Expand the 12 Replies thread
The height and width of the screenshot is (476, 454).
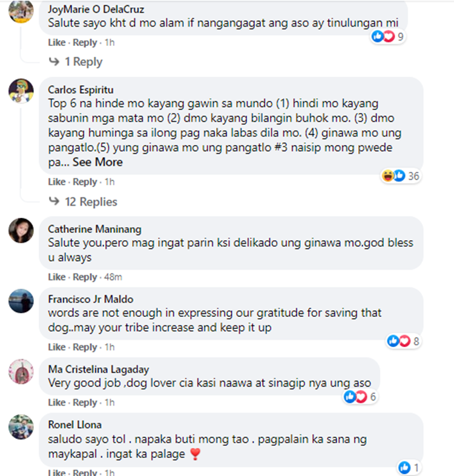click(91, 202)
